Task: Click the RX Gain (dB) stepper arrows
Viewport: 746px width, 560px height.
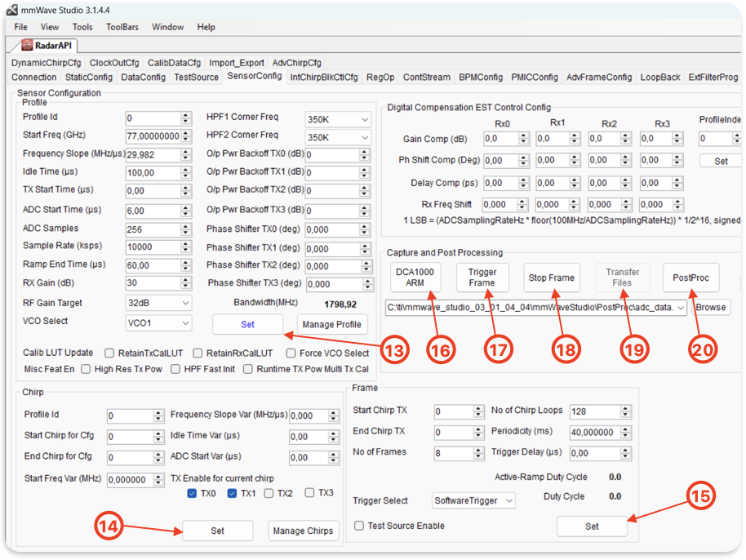Action: coord(185,283)
